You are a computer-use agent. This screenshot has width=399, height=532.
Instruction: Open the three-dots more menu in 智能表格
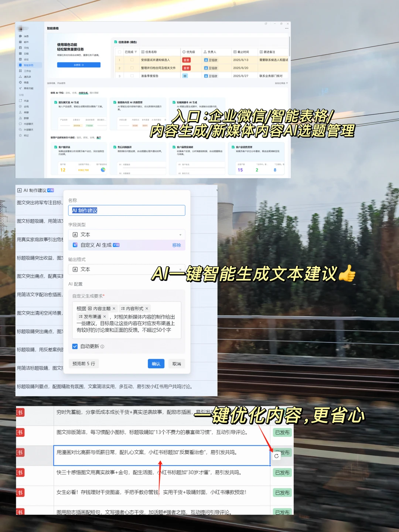287,28
